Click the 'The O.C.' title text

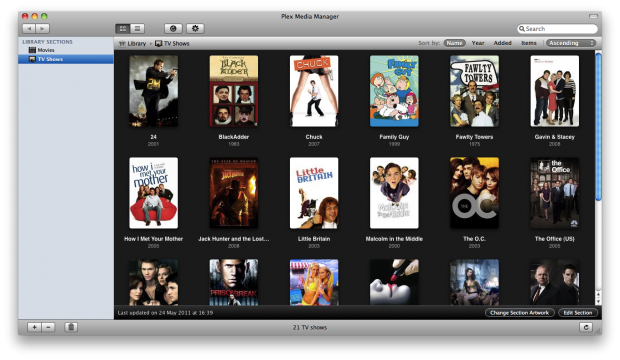[474, 239]
